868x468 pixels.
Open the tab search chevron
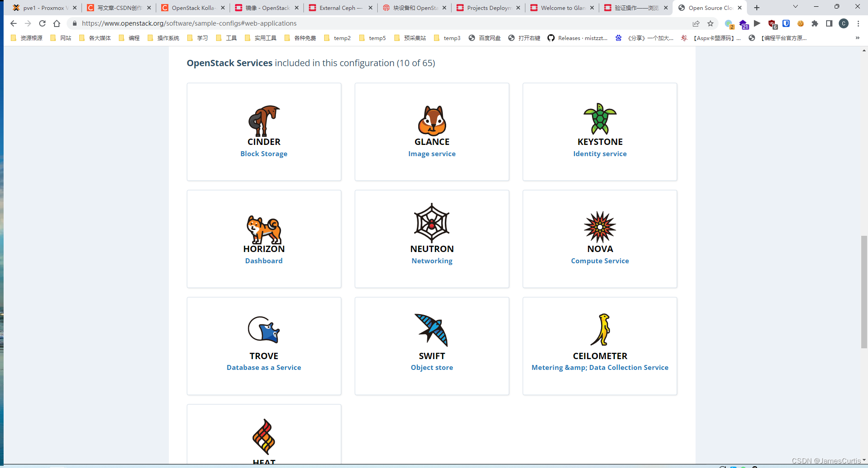click(x=794, y=7)
